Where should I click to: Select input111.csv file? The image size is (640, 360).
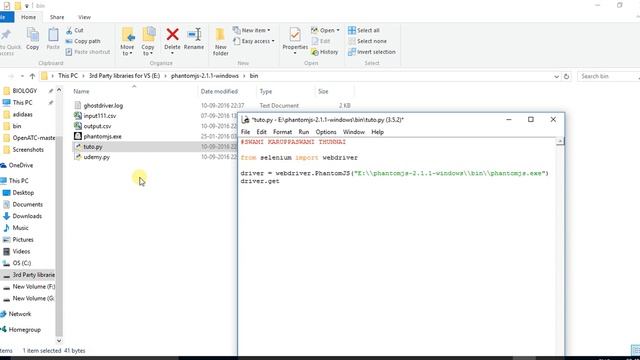[x=95, y=116]
